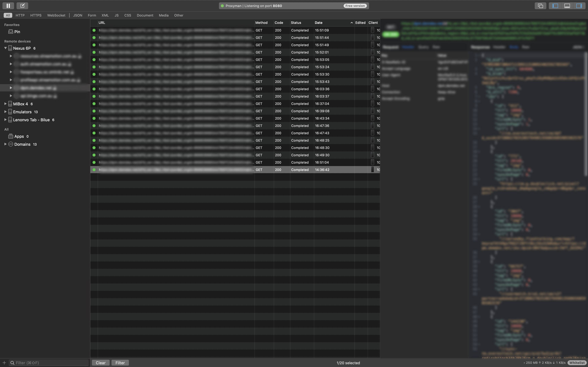Pause recording with the pause button
The height and width of the screenshot is (367, 588).
pyautogui.click(x=8, y=6)
